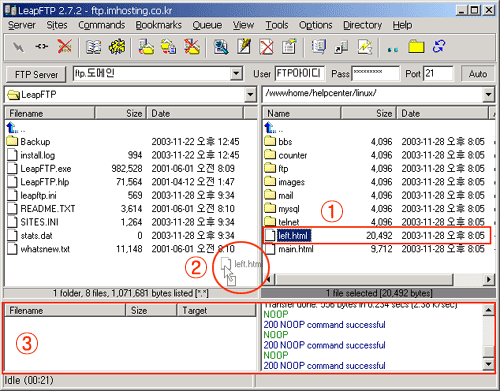Click the first yellow transfer-folder icon

pyautogui.click(x=146, y=47)
